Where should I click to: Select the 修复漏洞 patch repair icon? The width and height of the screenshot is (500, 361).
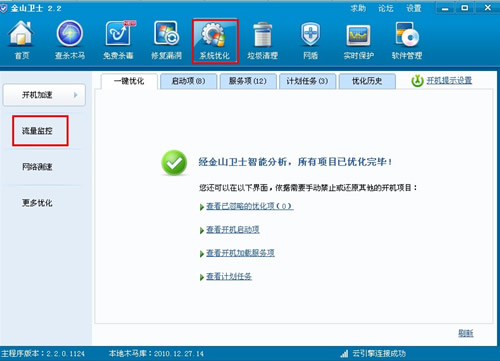[166, 33]
